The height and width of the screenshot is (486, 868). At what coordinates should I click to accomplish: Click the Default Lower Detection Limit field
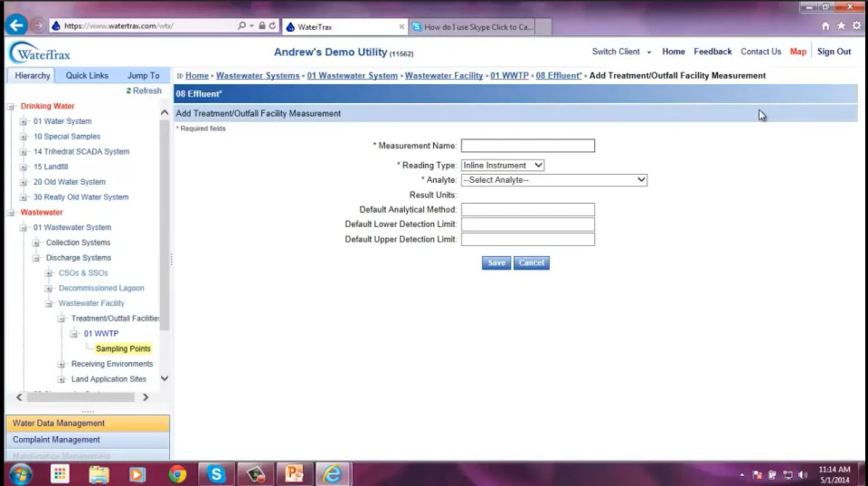(x=527, y=224)
